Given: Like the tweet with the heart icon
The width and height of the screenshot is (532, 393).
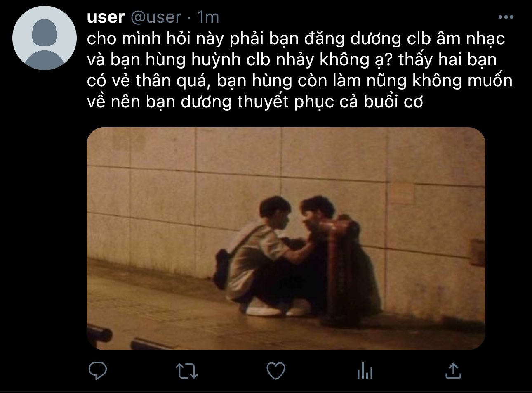Looking at the screenshot, I should [276, 370].
